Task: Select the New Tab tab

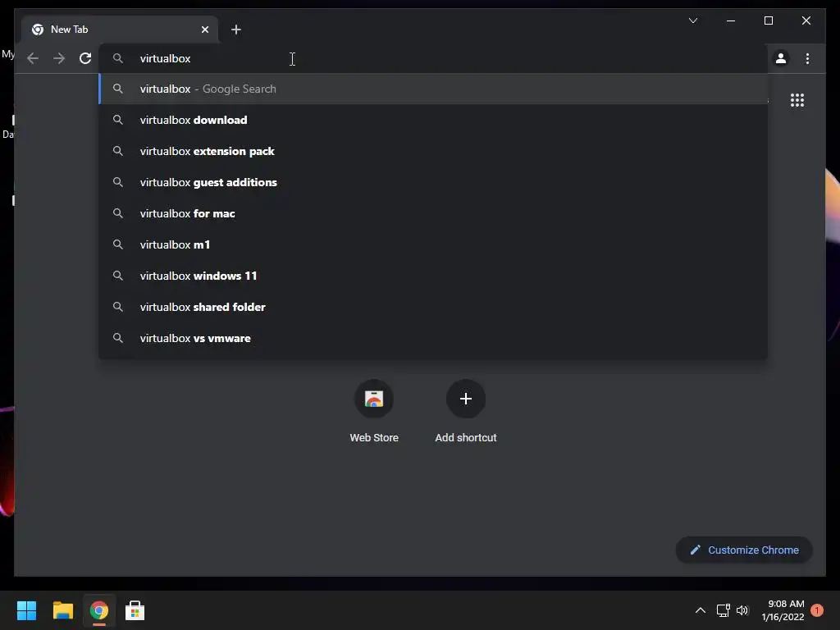Action: [x=120, y=30]
